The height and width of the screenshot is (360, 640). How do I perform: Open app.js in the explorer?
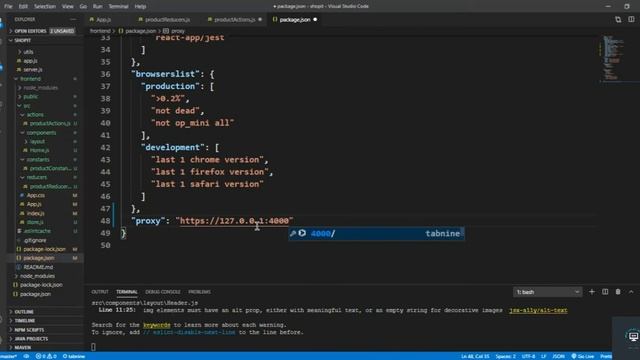tap(30, 61)
